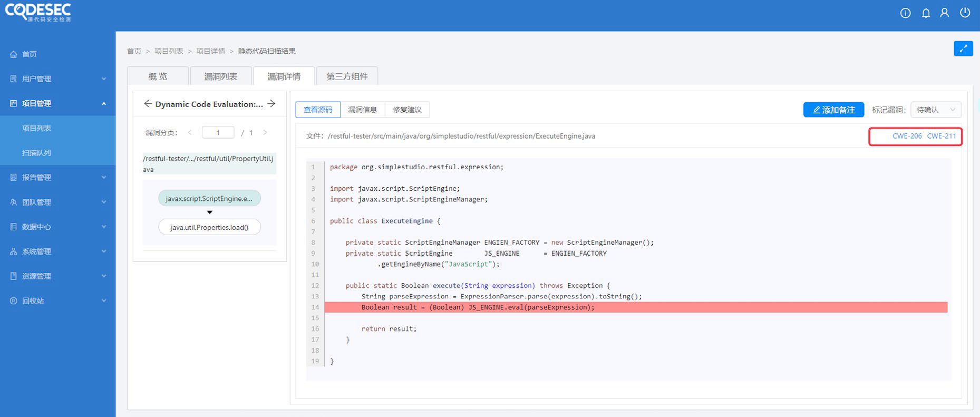The height and width of the screenshot is (417, 980).
Task: Switch to the 漏洞列表 tab
Action: click(x=220, y=76)
